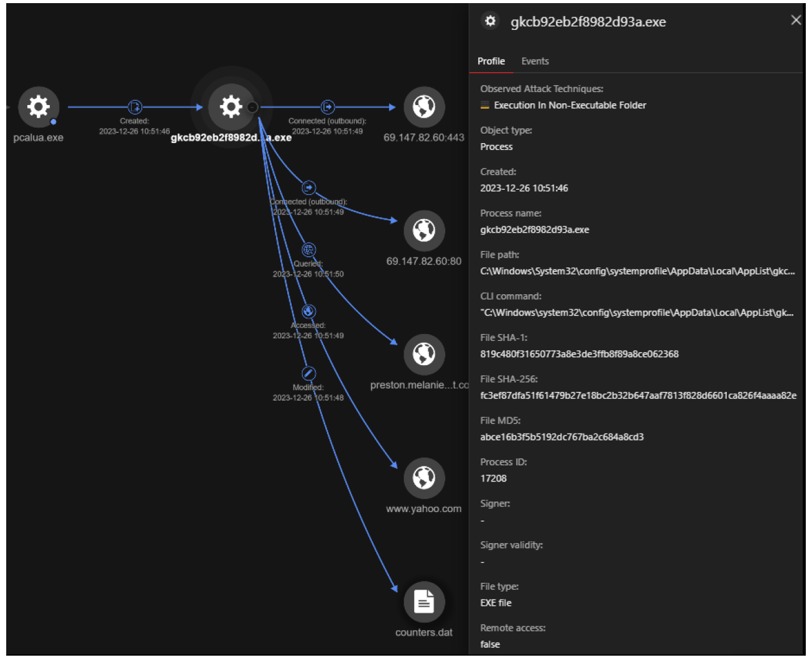Select the pcalua.exe process node
Viewport: 812px width, 660px height.
pyautogui.click(x=39, y=107)
